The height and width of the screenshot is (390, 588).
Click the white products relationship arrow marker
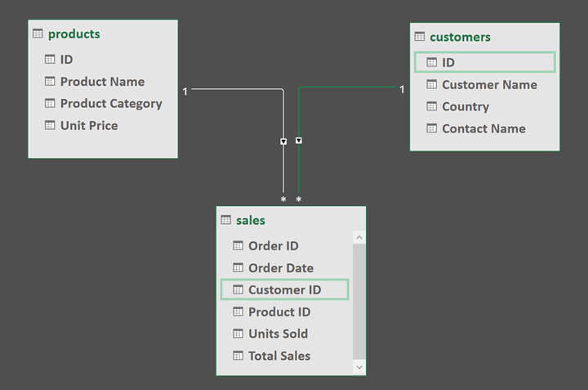[283, 141]
